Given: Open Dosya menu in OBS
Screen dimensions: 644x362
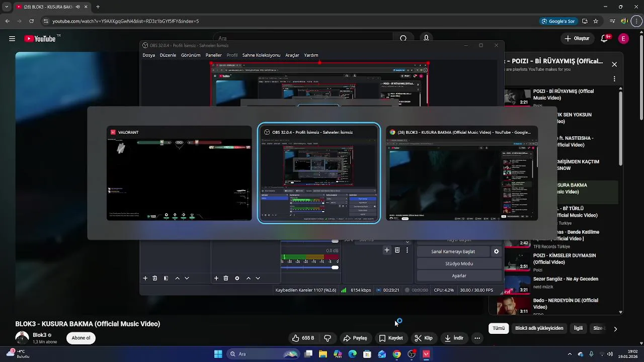Looking at the screenshot, I should [149, 55].
